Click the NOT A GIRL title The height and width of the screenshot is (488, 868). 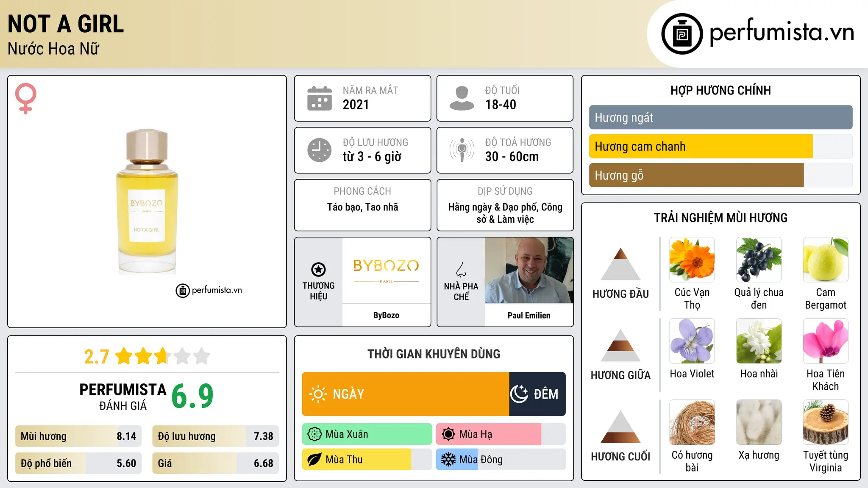66,24
